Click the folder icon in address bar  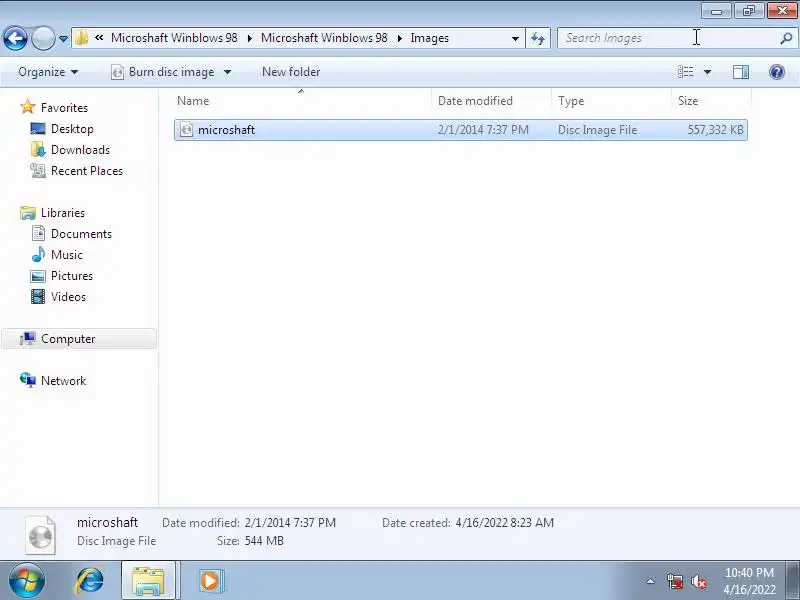point(81,38)
